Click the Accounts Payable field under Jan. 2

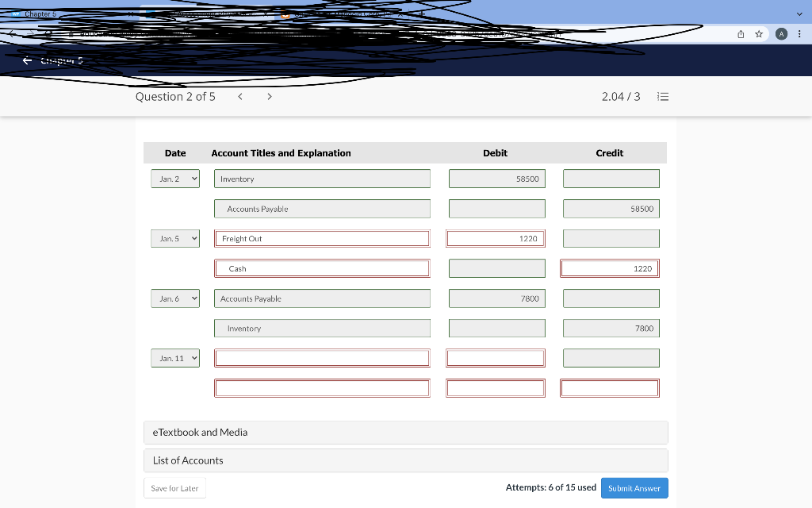pyautogui.click(x=322, y=209)
